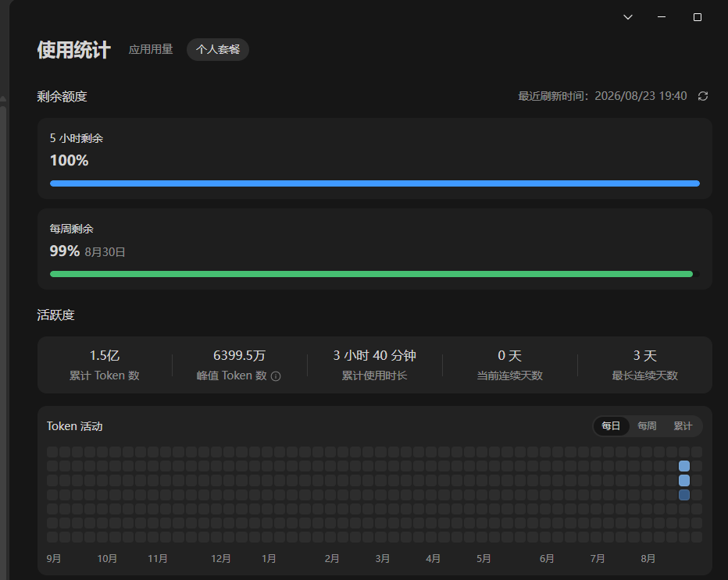Click the 8月30日 reset date

(105, 252)
